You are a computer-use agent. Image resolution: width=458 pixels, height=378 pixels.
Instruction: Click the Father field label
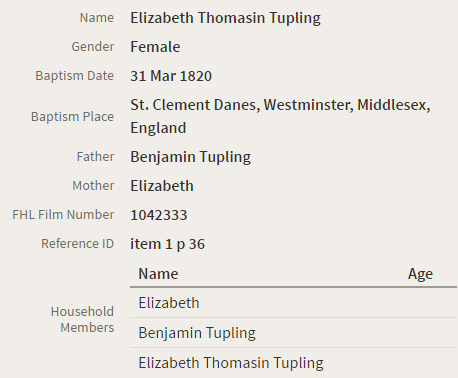[x=95, y=157]
